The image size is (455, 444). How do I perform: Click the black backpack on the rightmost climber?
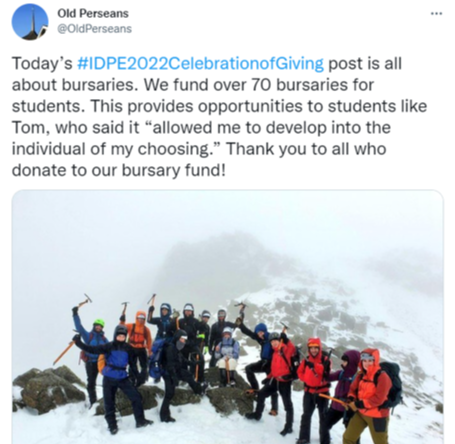tap(390, 383)
